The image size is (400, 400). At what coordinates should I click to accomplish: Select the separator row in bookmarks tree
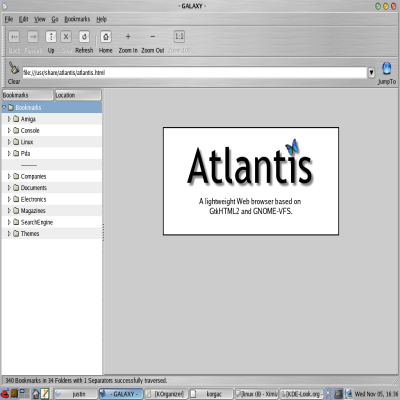[52, 165]
